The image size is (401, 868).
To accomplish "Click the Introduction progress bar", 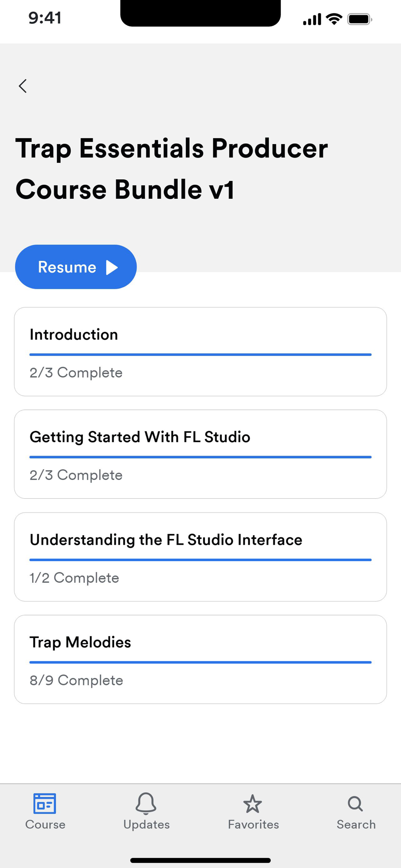I will coord(200,355).
